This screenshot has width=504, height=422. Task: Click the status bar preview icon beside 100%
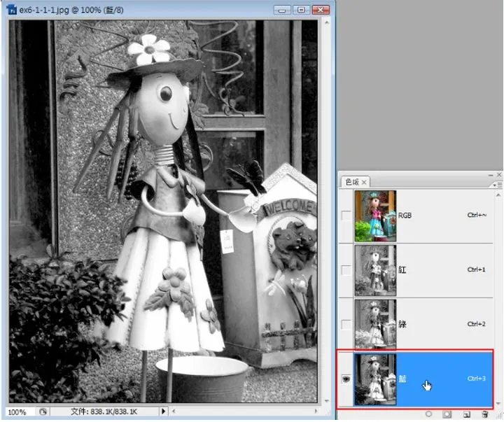tap(43, 412)
